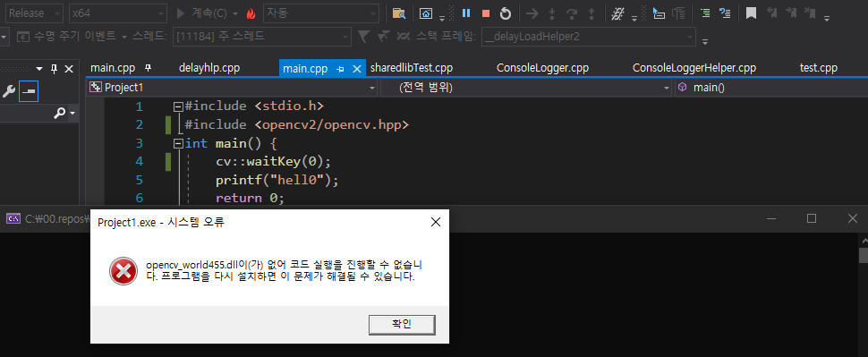Click the wrench properties icon in the side panel
Image resolution: width=868 pixels, height=357 pixels.
(x=9, y=91)
